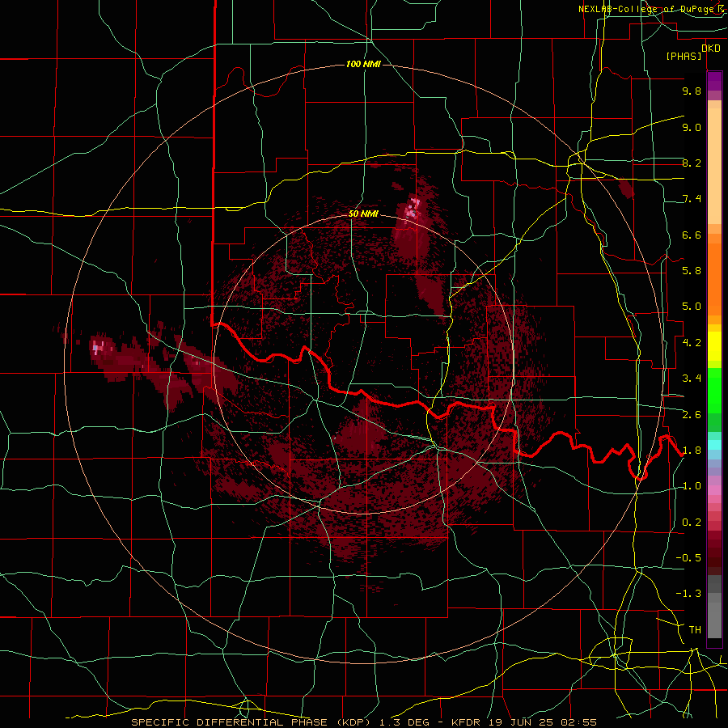The image size is (728, 728).
Task: Click the 5.8 scale value
Action: point(692,271)
